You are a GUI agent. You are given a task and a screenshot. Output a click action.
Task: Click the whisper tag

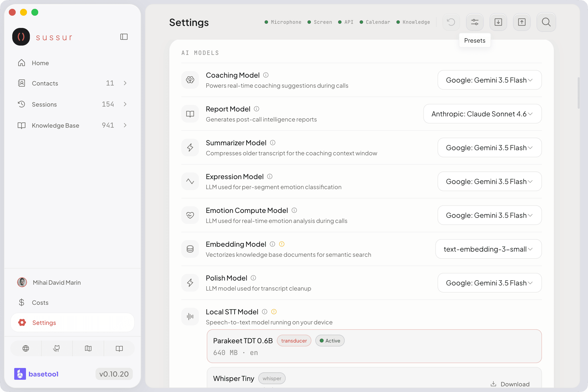272,378
